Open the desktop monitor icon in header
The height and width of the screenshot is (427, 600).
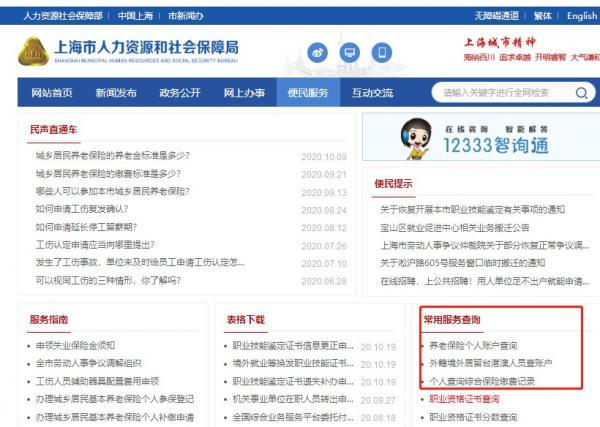tap(349, 52)
